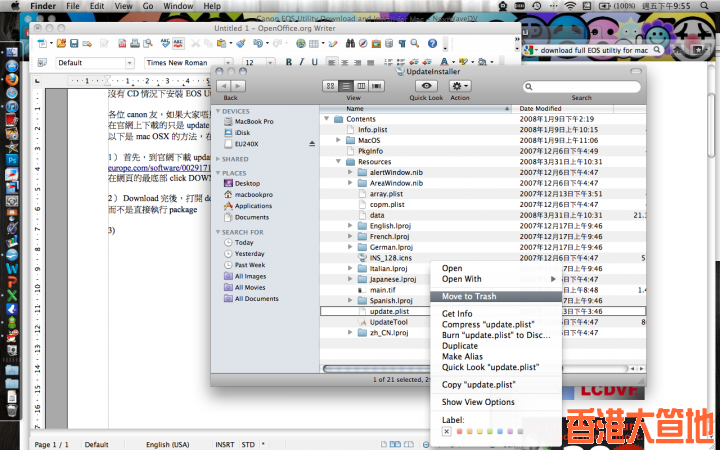Viewport: 720px width, 450px height.
Task: Open the Finder Go menu
Action: [x=148, y=6]
